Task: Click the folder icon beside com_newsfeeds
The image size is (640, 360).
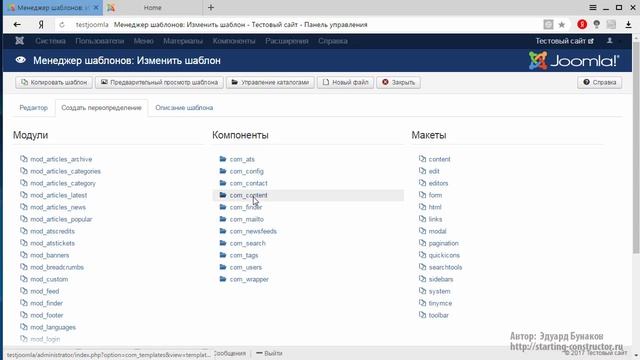Action: click(223, 231)
